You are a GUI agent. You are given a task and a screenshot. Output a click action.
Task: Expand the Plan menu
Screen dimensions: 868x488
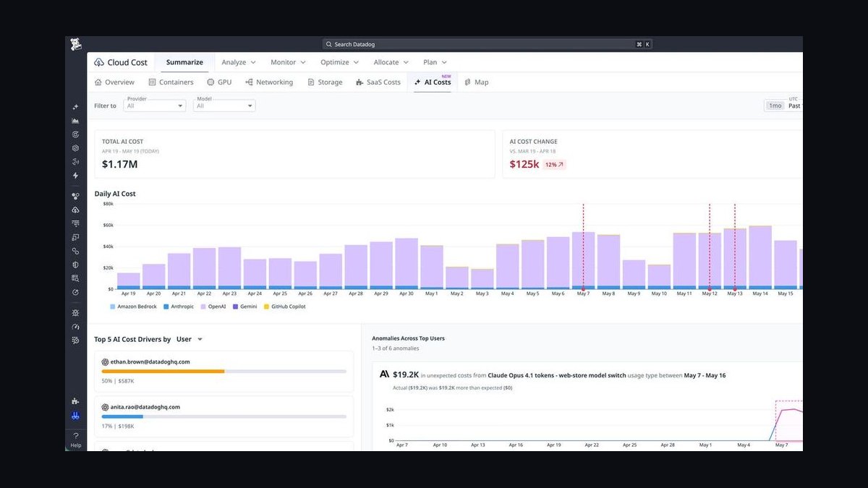coord(435,62)
